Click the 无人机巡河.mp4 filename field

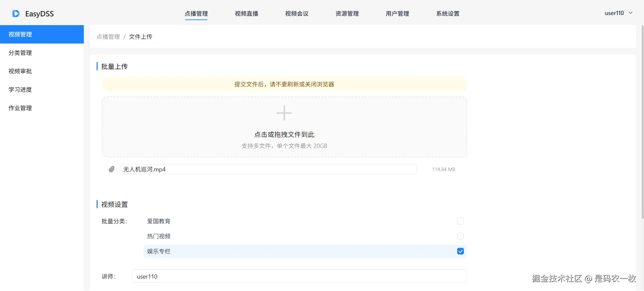click(x=268, y=169)
